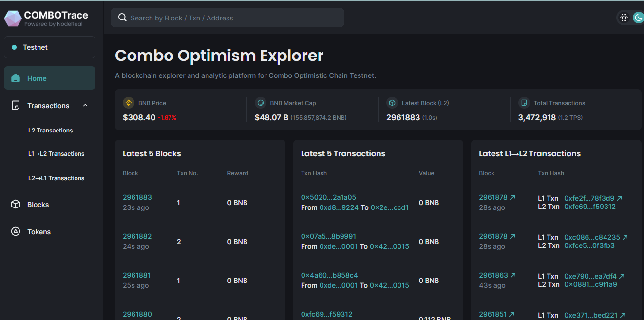
Task: Open L2→L1 Transactions in sidebar
Action: click(57, 178)
